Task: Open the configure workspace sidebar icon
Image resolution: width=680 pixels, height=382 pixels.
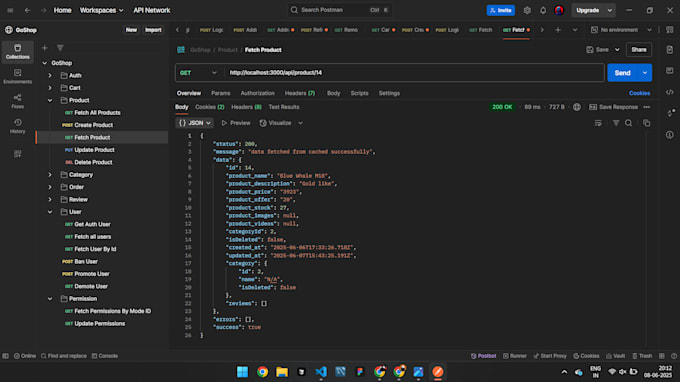Action: point(17,154)
